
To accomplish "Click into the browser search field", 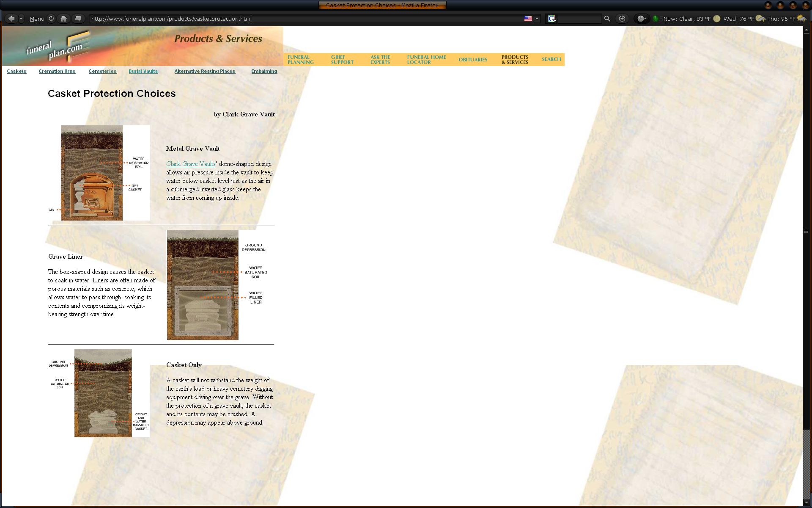I will tap(579, 19).
